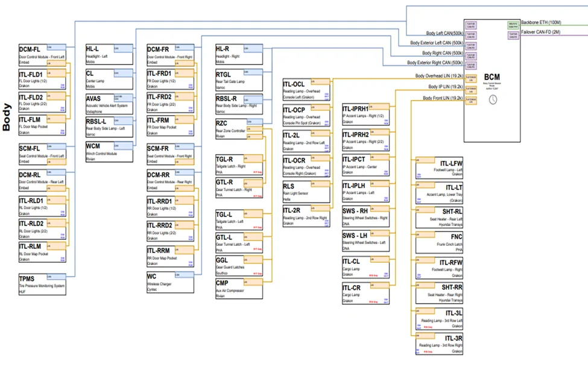Select the BCM Body Control Module block
The image size is (588, 367).
tap(492, 81)
